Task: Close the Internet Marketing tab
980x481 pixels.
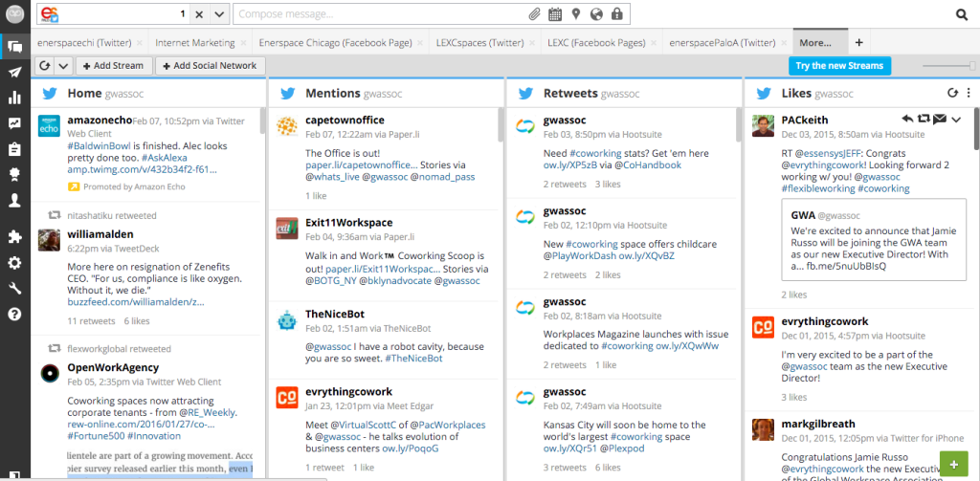Action: (243, 43)
